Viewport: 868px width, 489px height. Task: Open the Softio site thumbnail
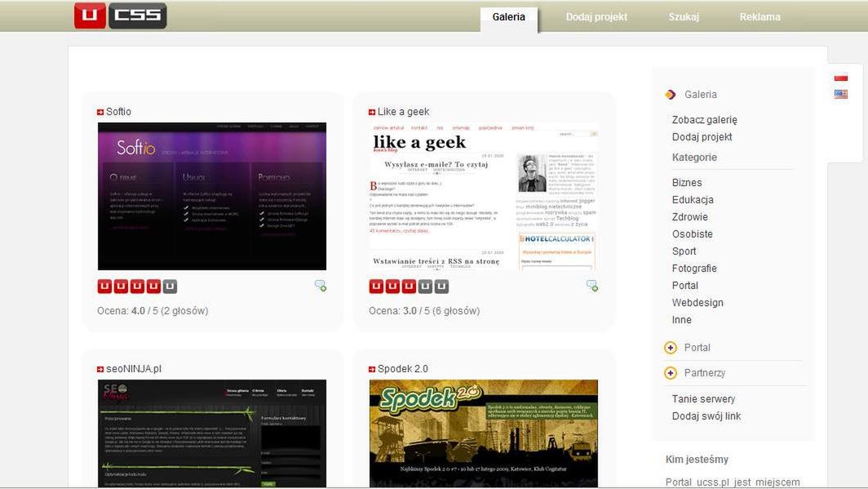pyautogui.click(x=212, y=197)
